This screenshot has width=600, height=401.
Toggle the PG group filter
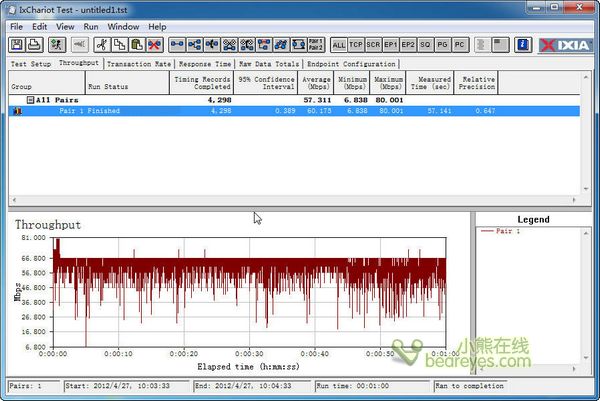pos(442,45)
